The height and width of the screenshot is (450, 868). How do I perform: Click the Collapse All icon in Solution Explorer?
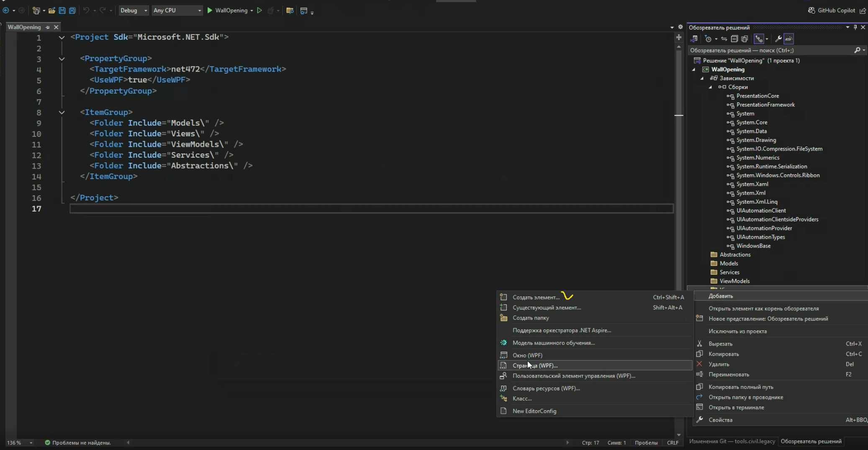[734, 39]
